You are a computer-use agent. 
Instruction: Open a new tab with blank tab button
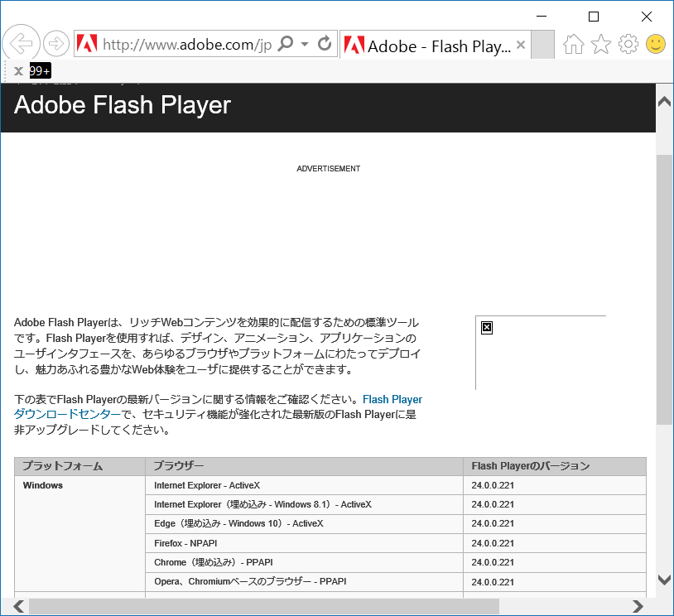coord(542,44)
